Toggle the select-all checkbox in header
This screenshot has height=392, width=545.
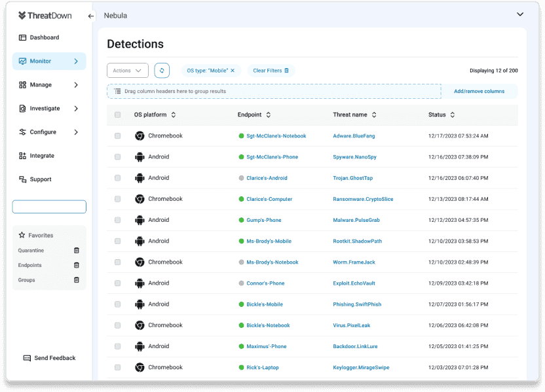[x=118, y=115]
